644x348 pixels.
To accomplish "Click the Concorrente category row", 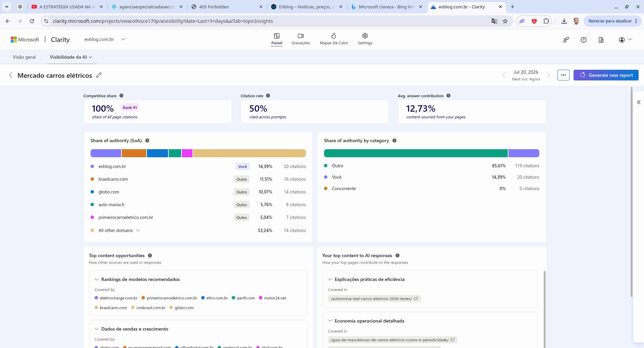I will point(432,188).
